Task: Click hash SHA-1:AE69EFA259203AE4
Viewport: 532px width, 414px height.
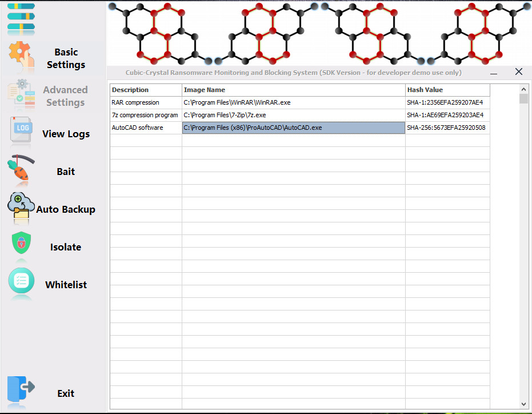Action: click(x=447, y=115)
